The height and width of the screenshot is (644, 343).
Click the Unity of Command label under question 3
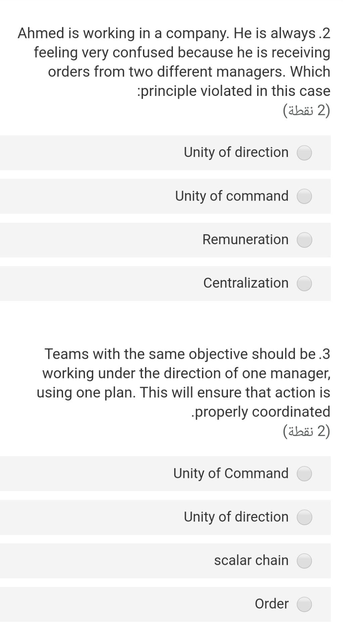231,474
